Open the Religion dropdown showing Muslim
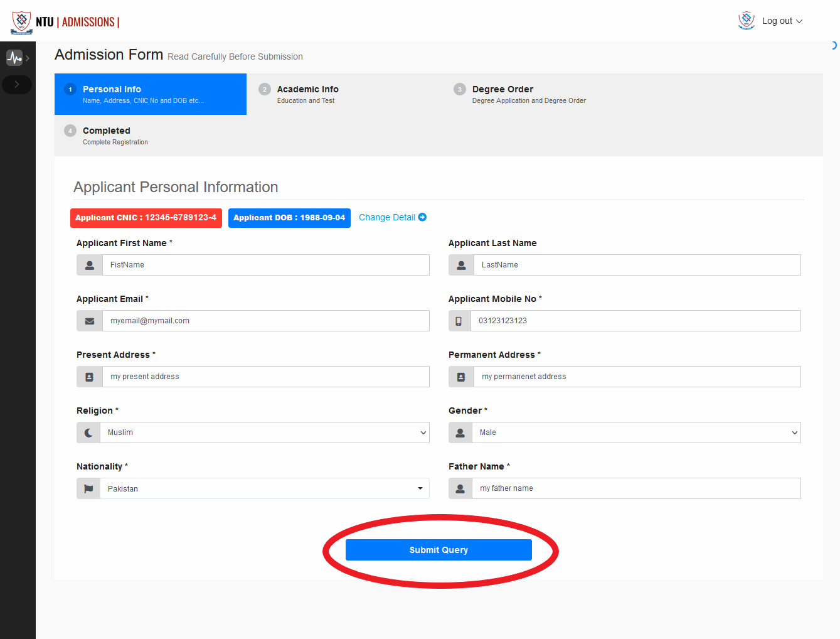Image resolution: width=840 pixels, height=639 pixels. [264, 432]
